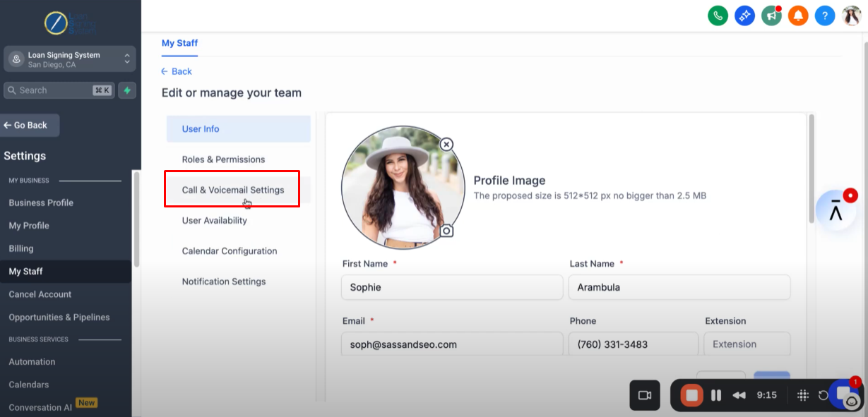Click the green lightning quick-actions button

127,90
